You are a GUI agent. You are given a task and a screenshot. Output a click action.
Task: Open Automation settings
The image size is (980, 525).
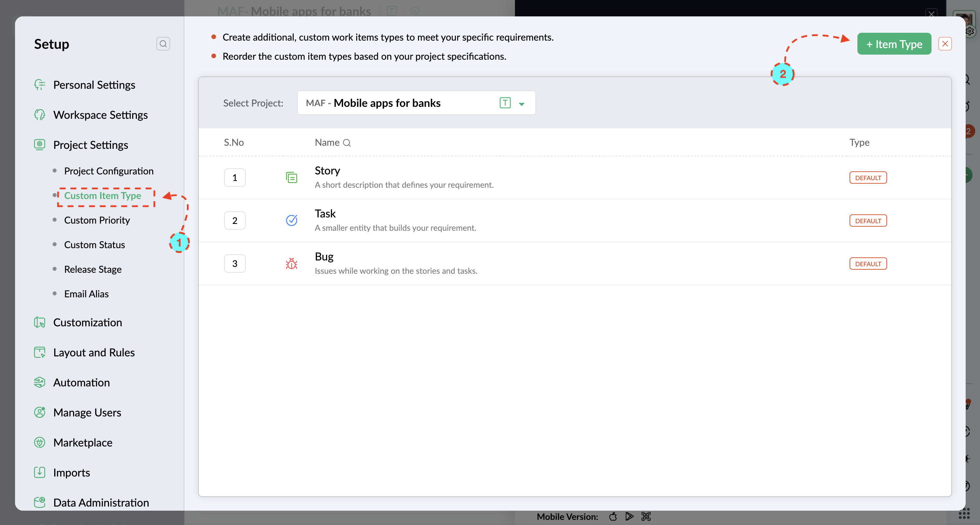[81, 382]
